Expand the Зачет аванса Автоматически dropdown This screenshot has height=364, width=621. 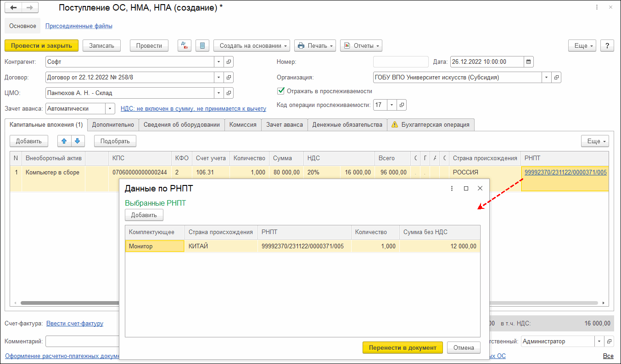pyautogui.click(x=110, y=108)
